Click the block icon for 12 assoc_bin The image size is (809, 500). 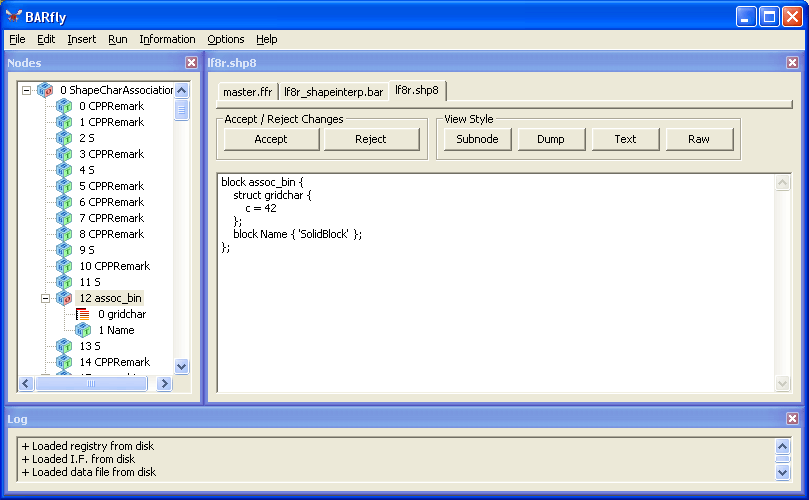pos(64,298)
